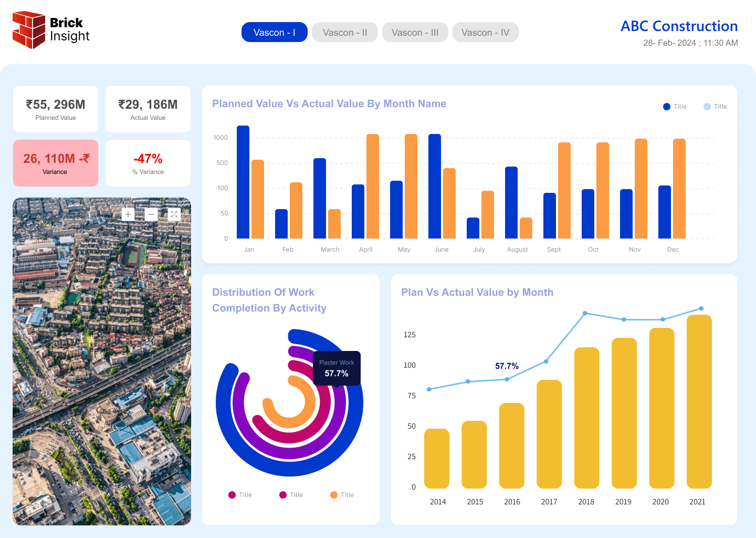Select the orange April bar
Screen dimensions: 756x538
pos(373,186)
